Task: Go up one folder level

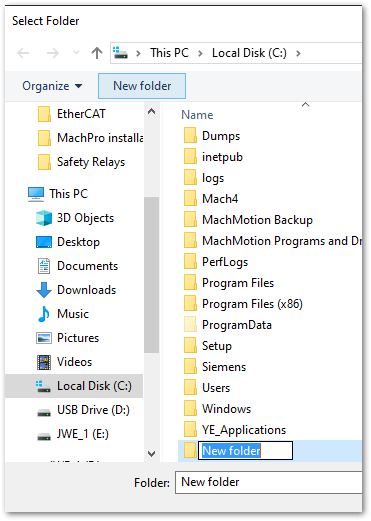Action: pos(97,53)
